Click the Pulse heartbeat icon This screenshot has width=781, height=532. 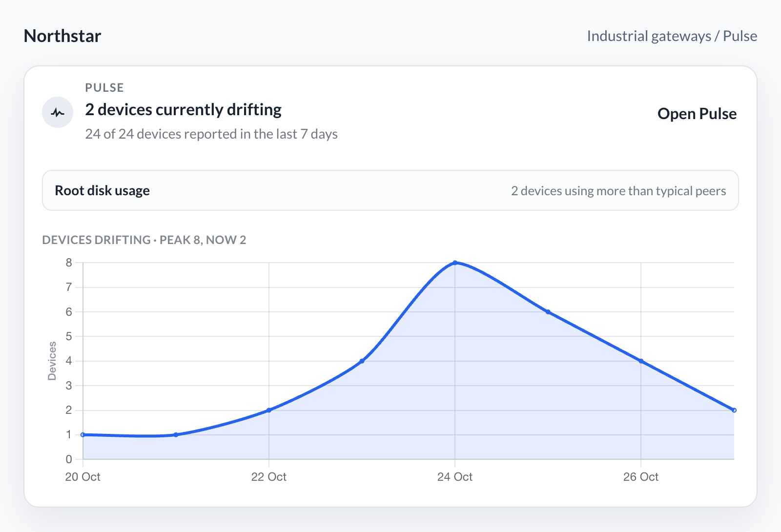58,112
